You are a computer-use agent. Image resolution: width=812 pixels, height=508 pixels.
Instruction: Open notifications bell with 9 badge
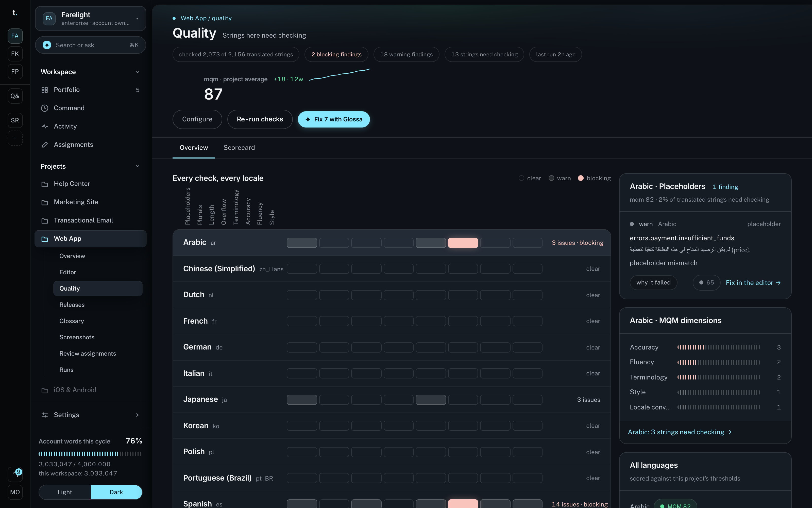click(15, 474)
